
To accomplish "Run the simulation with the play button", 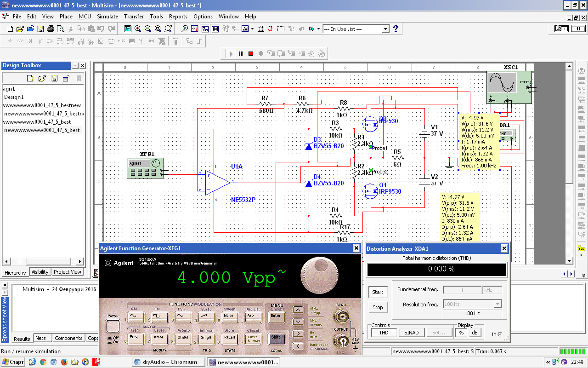I will point(231,53).
